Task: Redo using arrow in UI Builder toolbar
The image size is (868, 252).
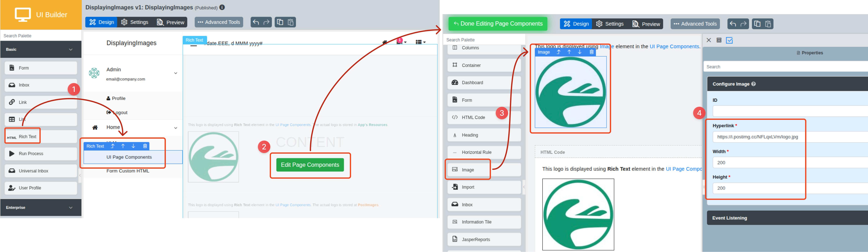Action: point(267,22)
